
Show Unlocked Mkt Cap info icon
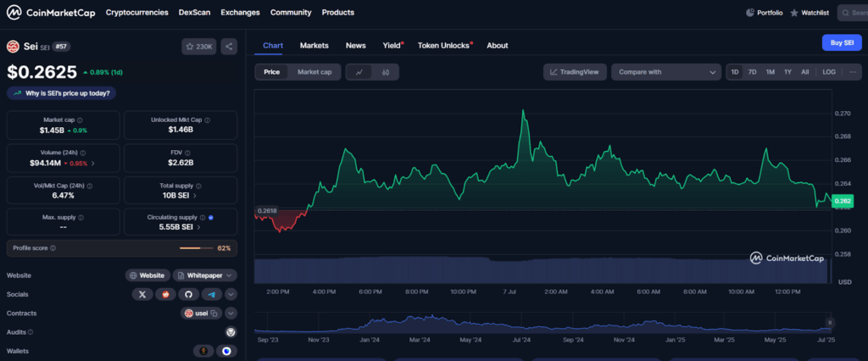point(207,120)
